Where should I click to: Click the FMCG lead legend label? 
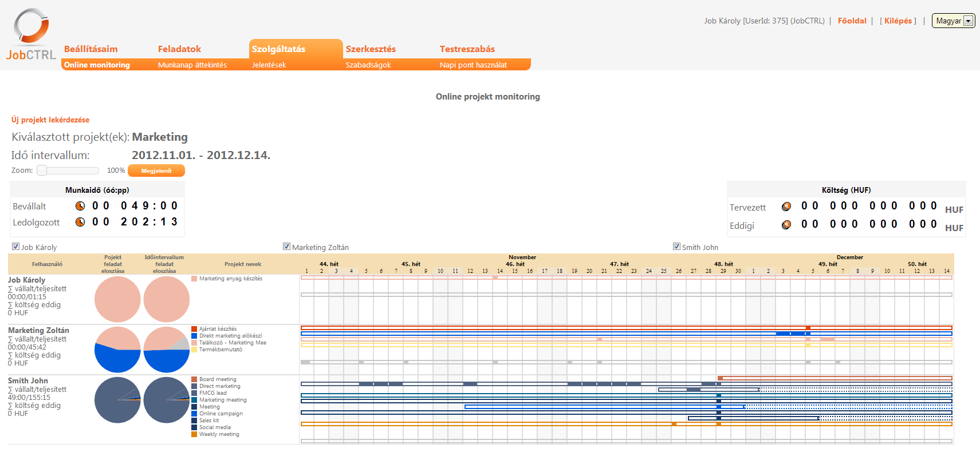tap(213, 393)
